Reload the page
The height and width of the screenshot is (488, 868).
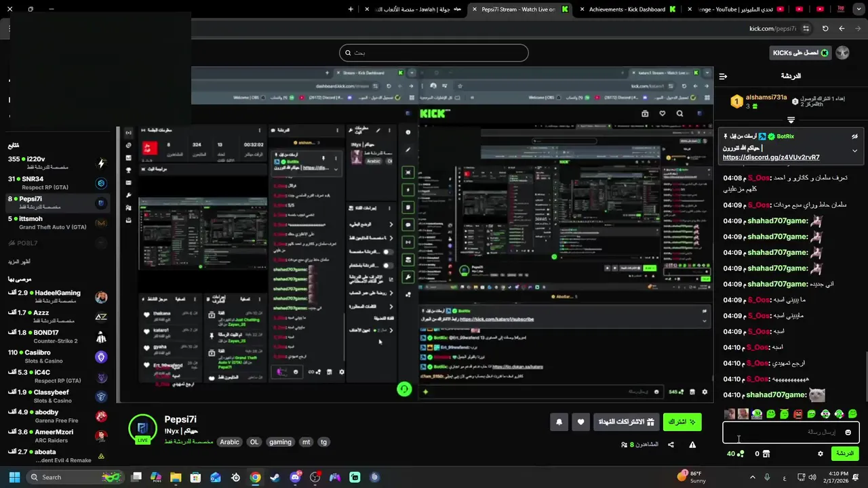825,28
